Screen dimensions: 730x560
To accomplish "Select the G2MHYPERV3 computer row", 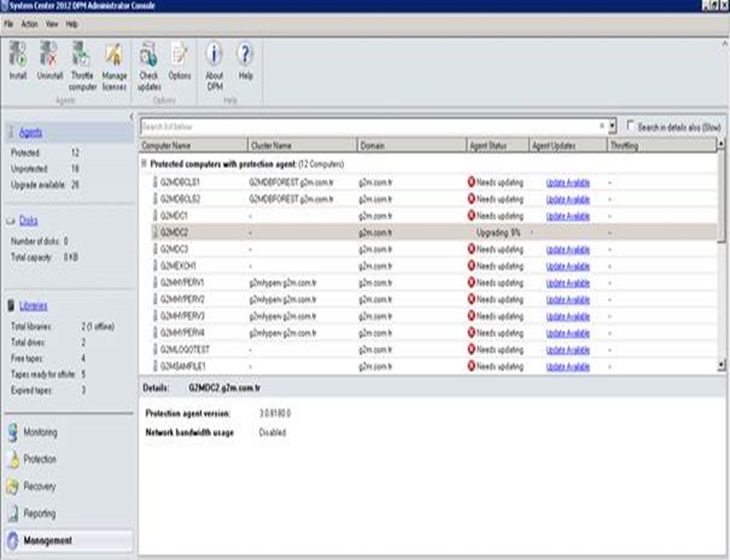I will (x=428, y=316).
